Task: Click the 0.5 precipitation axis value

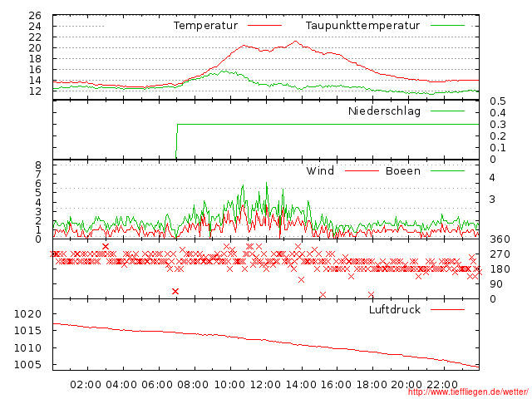Action: click(498, 101)
